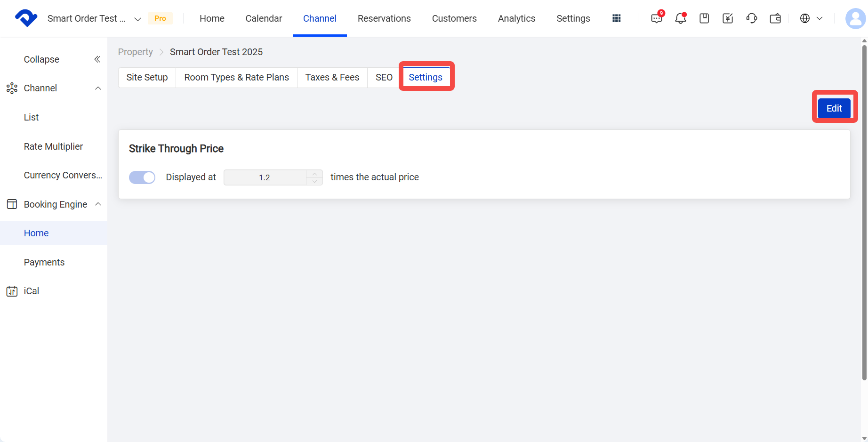Screen dimensions: 868x442
Task: Collapse the Booking Engine section
Action: [x=98, y=204]
